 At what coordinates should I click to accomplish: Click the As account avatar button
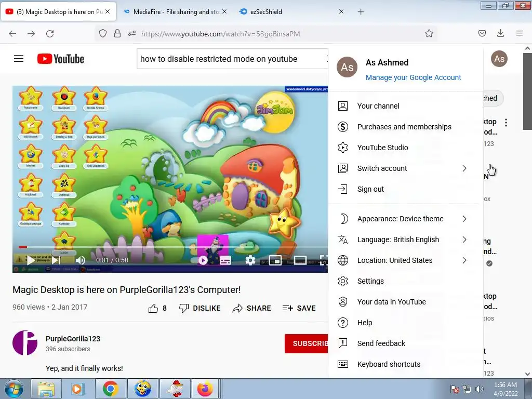(499, 59)
